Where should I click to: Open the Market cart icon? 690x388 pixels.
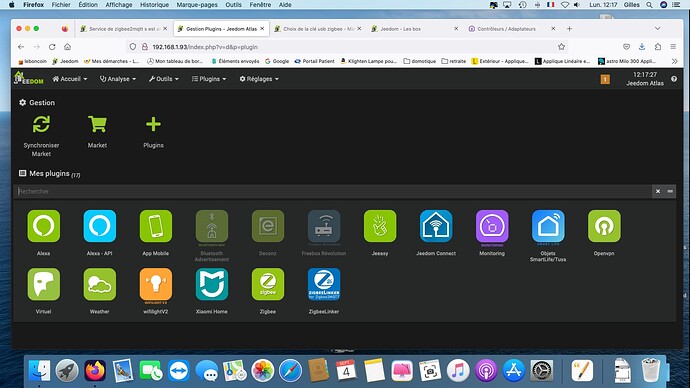pyautogui.click(x=97, y=124)
